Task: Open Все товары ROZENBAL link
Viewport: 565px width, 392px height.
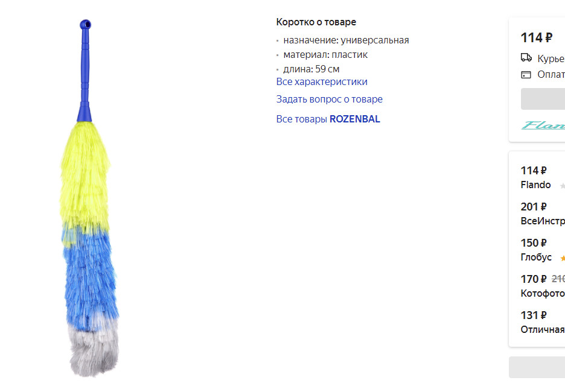Action: click(328, 119)
